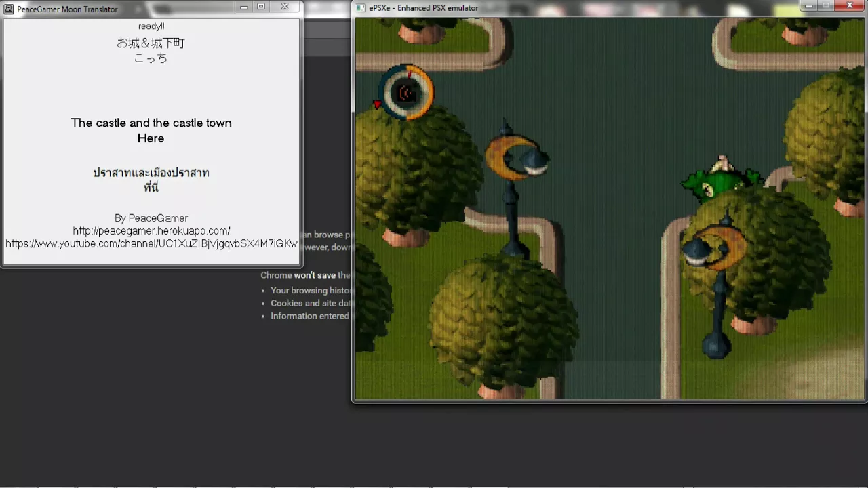
Task: Close the PeaceGamer Moon Translator window
Action: tap(285, 7)
